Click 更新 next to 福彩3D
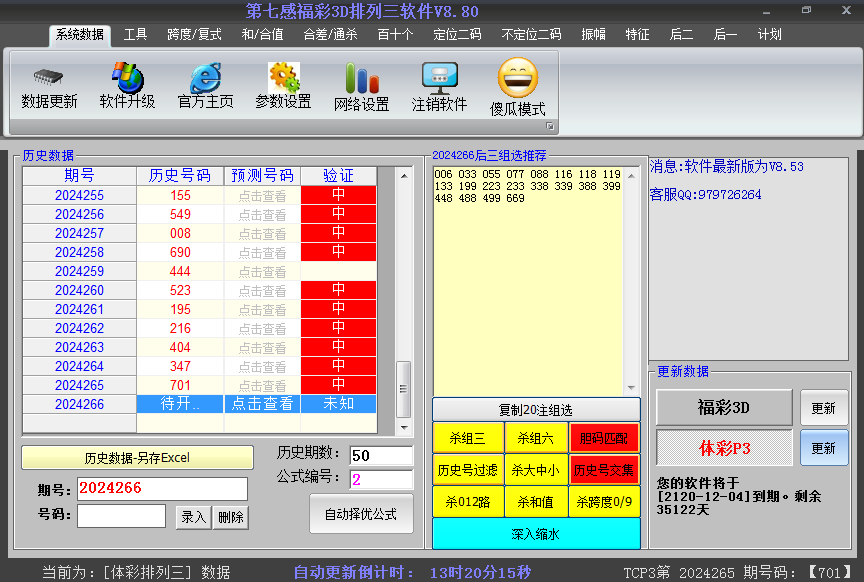 tap(824, 408)
